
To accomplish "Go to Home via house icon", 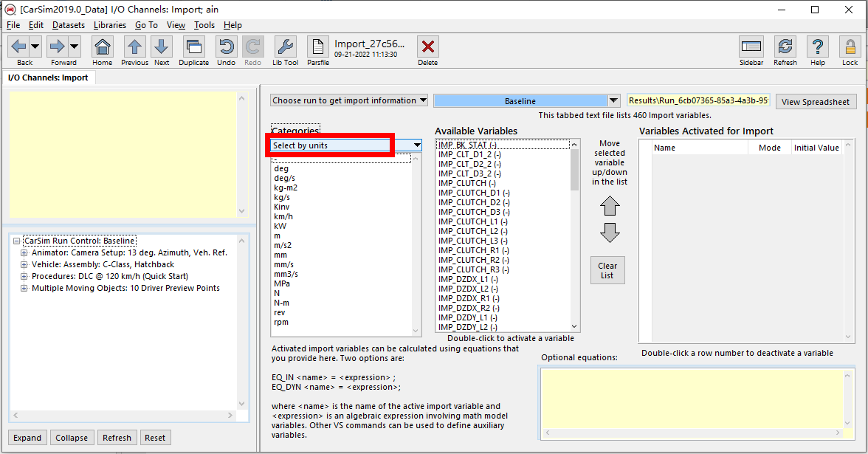I will 103,47.
